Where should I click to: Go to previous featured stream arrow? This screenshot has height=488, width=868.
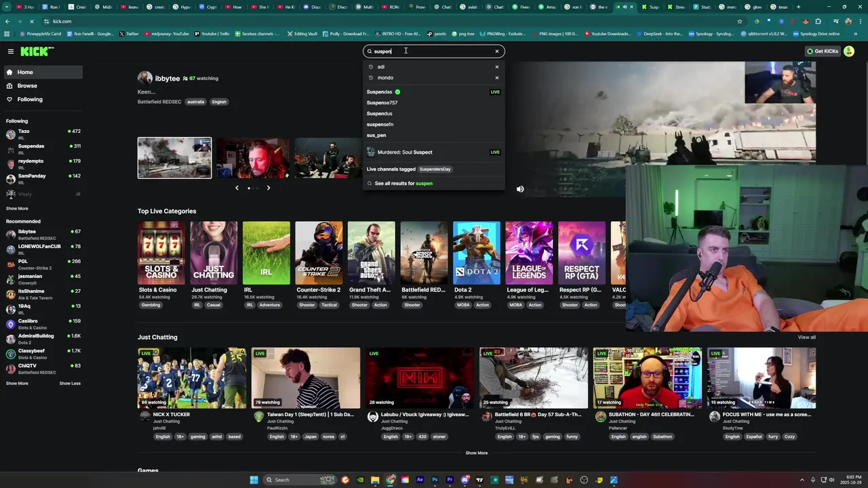point(237,188)
